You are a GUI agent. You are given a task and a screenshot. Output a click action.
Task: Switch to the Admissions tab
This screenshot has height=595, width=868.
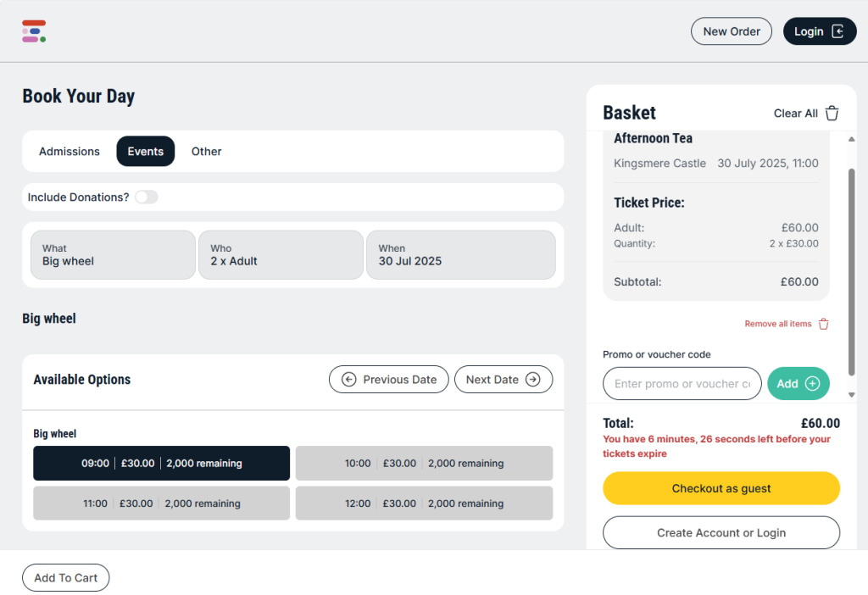pyautogui.click(x=70, y=152)
